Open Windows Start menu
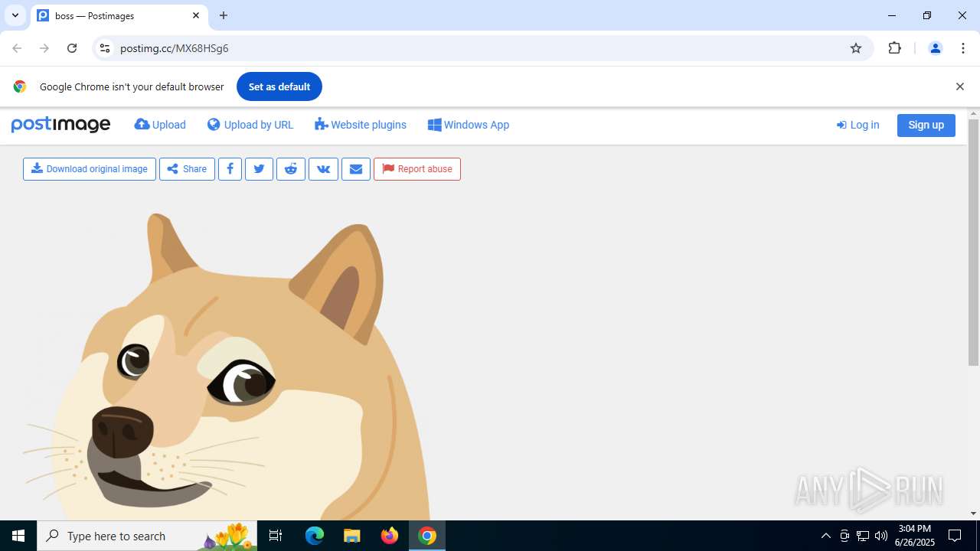980x551 pixels. pos(18,536)
